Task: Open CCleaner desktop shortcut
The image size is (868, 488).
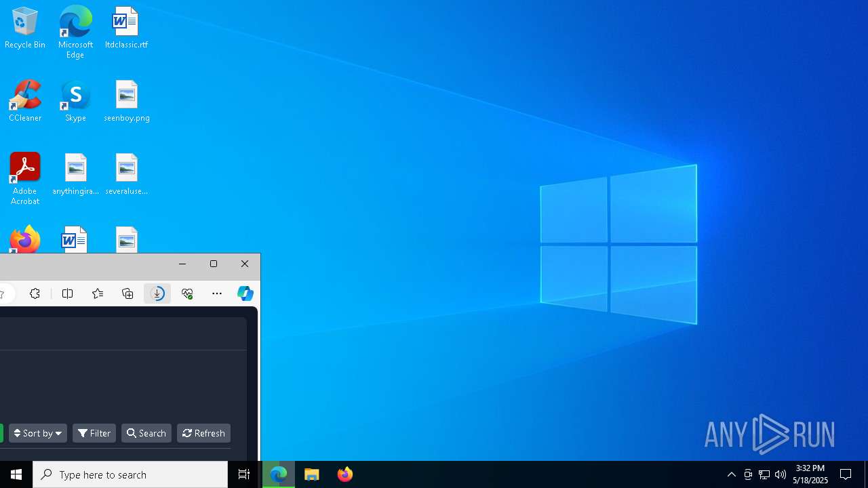Action: click(x=25, y=102)
